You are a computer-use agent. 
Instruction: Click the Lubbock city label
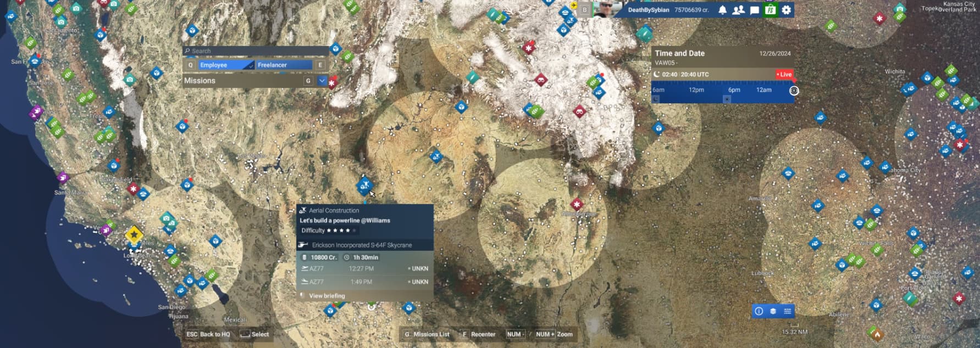pyautogui.click(x=762, y=273)
